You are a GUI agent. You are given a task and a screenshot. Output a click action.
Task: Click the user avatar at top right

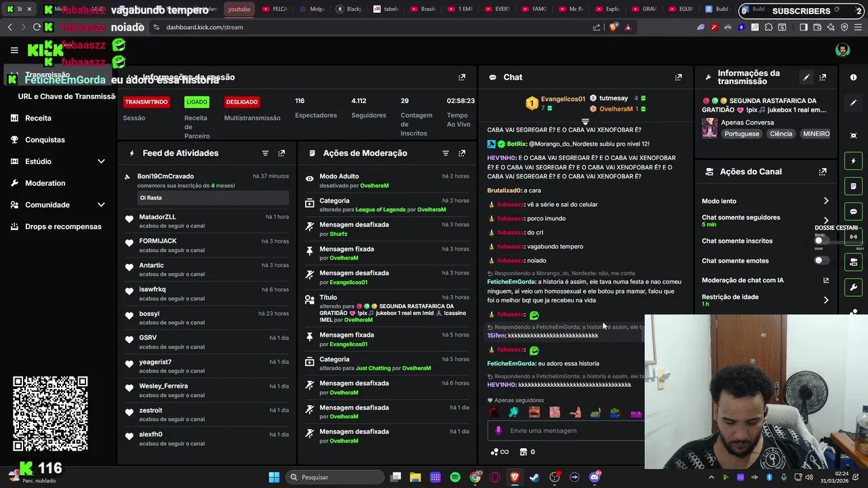[x=842, y=50]
